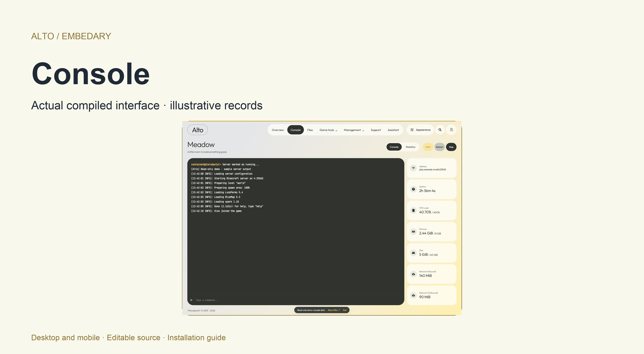Click the wifi icon beside Address
Image resolution: width=644 pixels, height=354 pixels.
pyautogui.click(x=414, y=168)
